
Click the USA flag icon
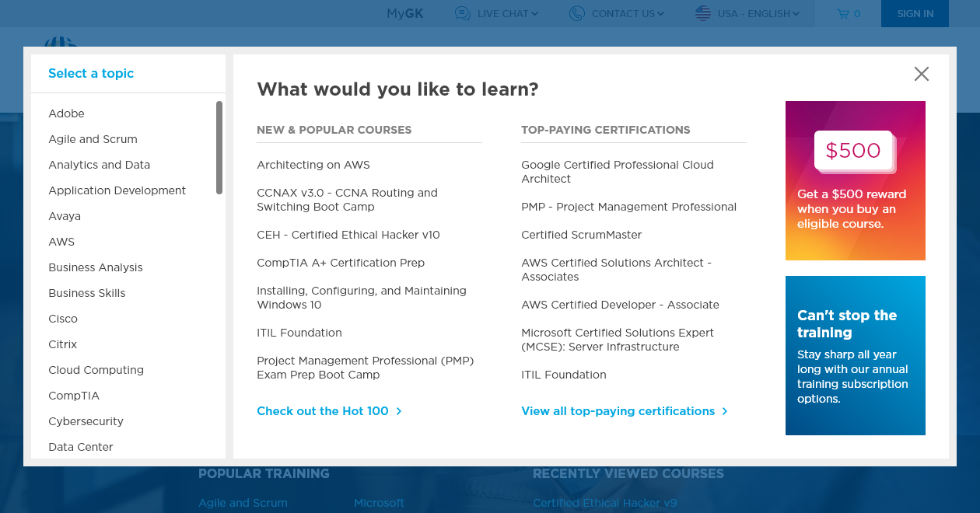point(703,13)
